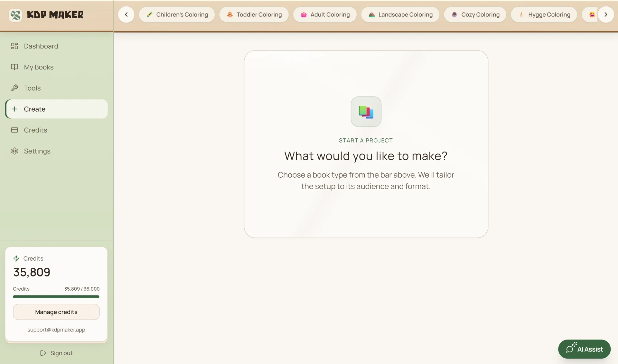Choose Adult Coloring book type

click(325, 14)
